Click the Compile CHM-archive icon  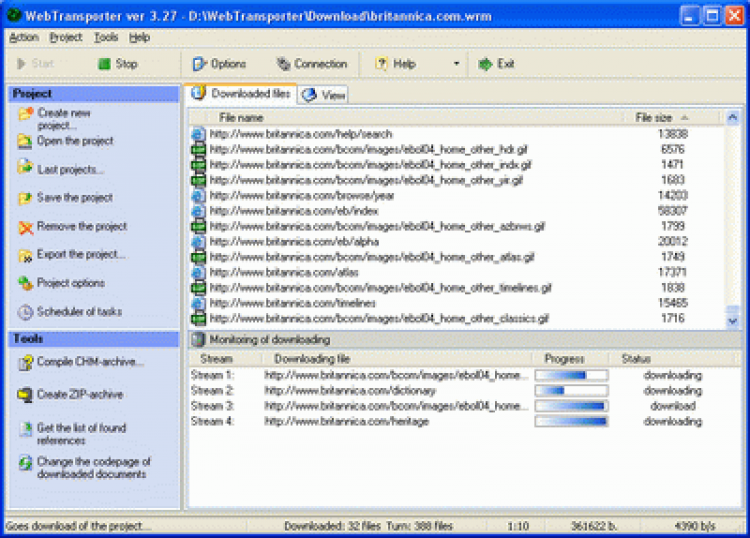coord(25,362)
